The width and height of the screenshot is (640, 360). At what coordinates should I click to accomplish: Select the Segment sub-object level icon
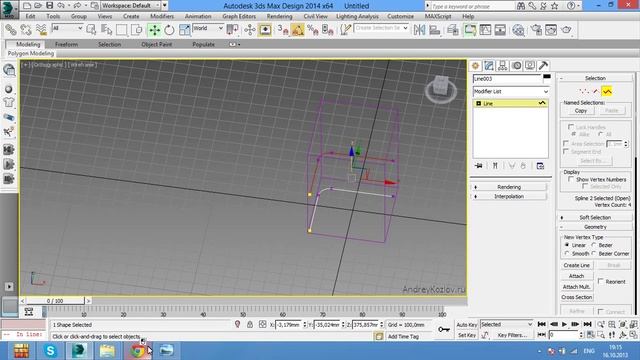[x=596, y=91]
